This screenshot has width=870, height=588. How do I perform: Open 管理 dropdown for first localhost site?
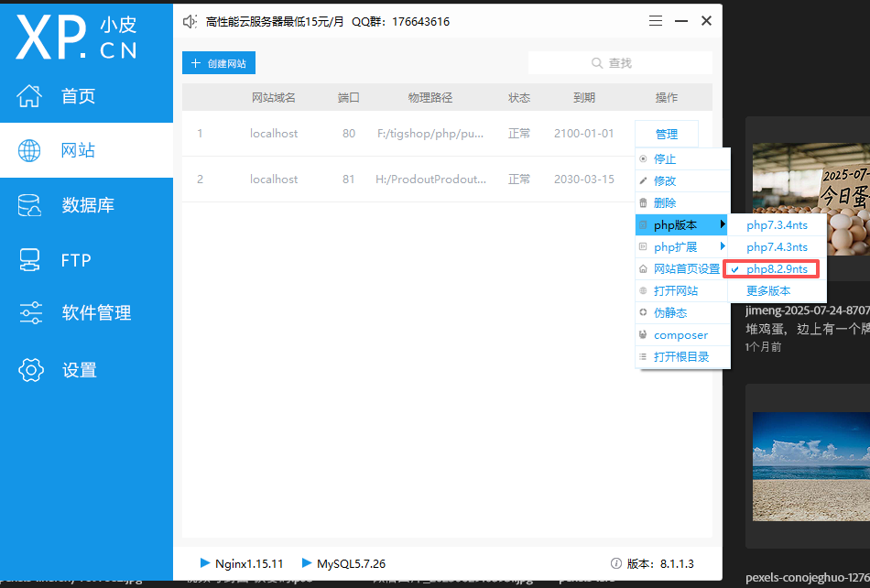[666, 134]
